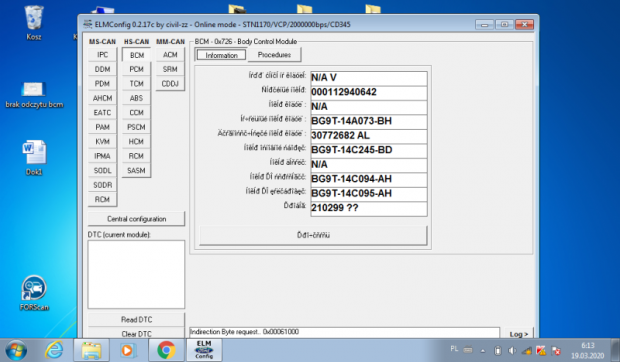The image size is (620, 362).
Task: Launch the FORScan desktop shortcut
Action: [x=34, y=293]
